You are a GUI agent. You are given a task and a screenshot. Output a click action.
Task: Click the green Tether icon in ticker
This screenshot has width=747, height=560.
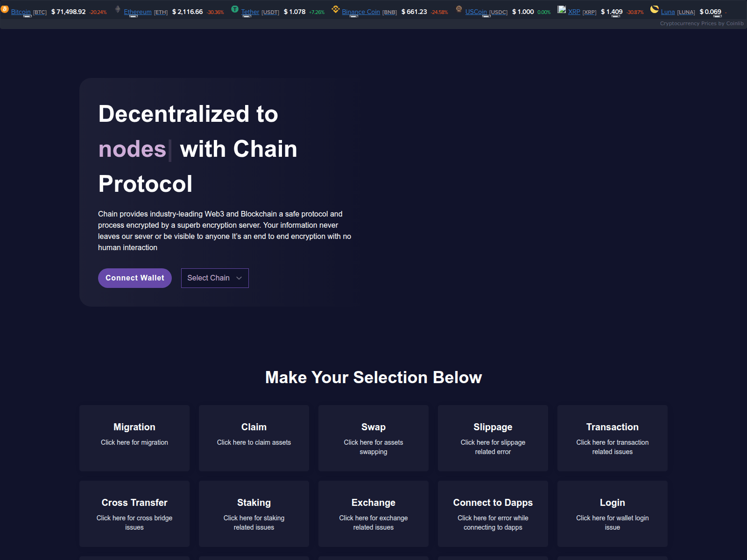pyautogui.click(x=235, y=9)
